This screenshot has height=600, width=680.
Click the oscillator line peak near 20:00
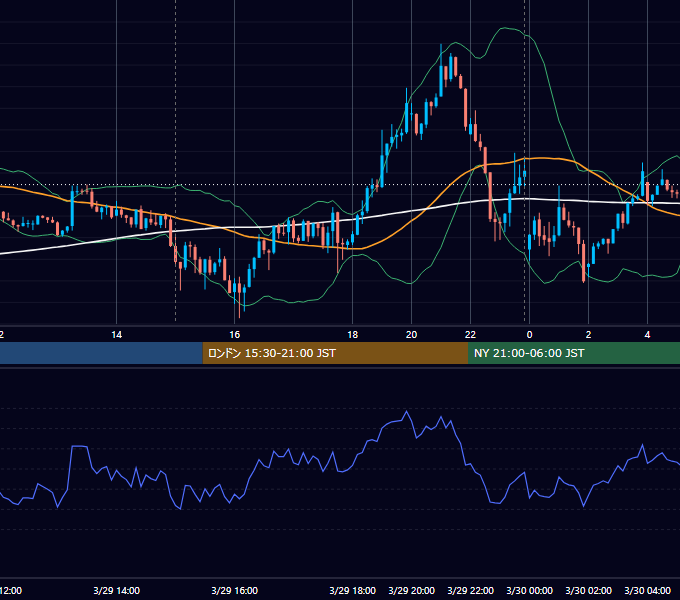[407, 411]
